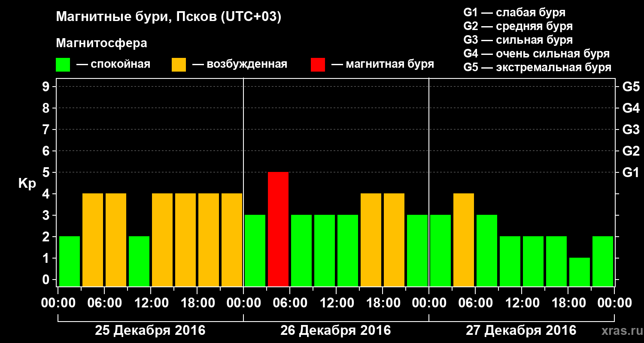644x343 pixels.
Task: Click the 'G5 — экстремальная буря' line
Action: (x=538, y=68)
